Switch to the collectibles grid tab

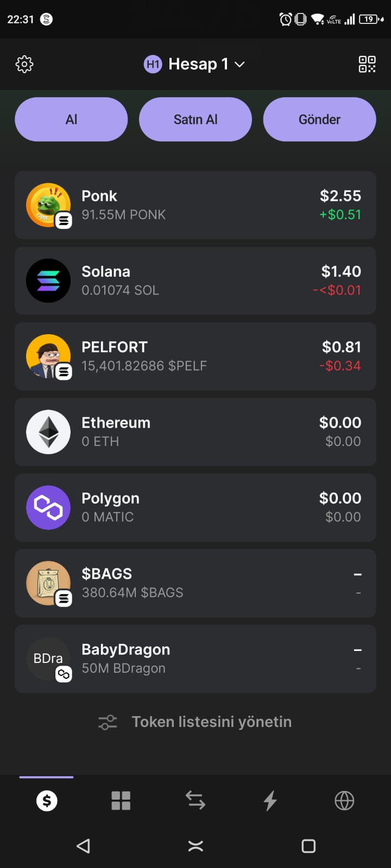[x=121, y=801]
